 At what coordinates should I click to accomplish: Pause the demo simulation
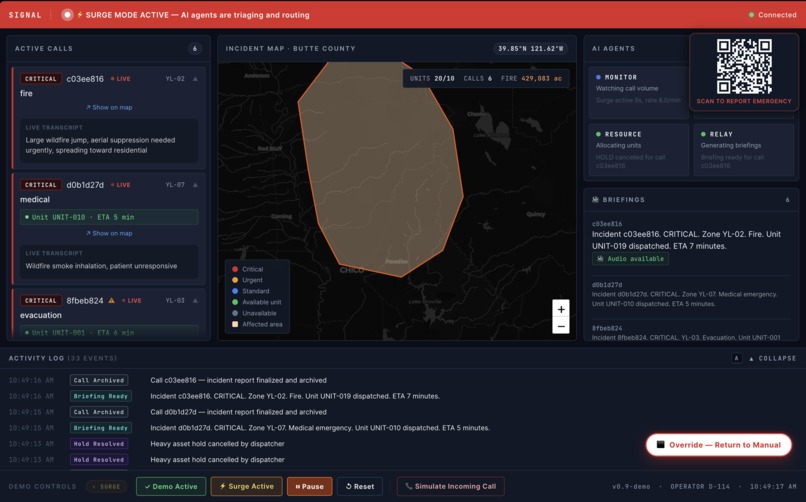click(309, 486)
